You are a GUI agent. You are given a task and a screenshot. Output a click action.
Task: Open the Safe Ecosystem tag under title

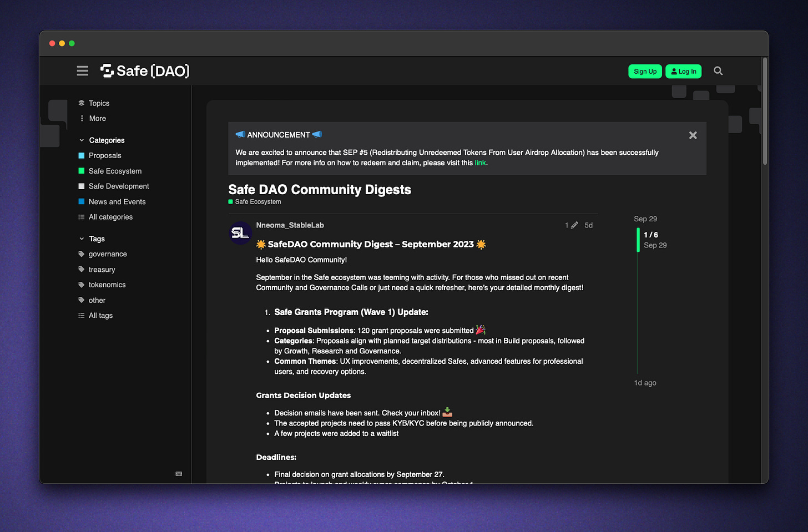(x=255, y=202)
